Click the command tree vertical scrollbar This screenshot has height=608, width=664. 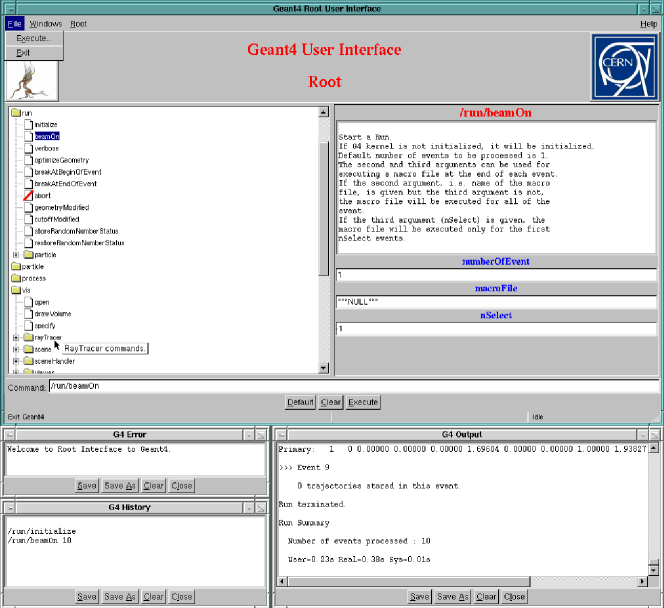pos(324,200)
